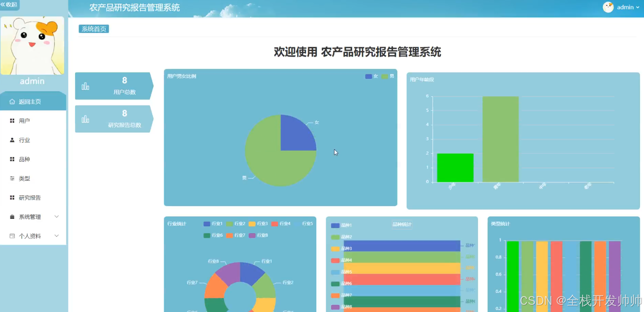Click the bar-chart icon on 研究报告总数 card

pyautogui.click(x=85, y=119)
